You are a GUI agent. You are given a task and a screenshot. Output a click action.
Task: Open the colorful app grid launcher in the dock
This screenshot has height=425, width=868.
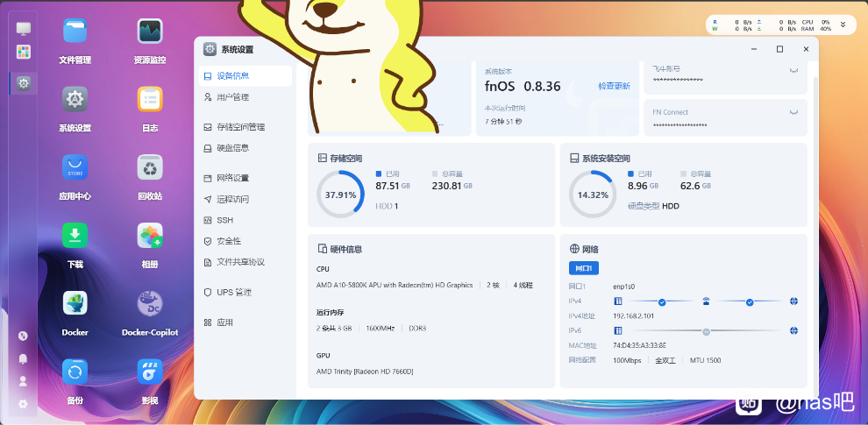24,52
